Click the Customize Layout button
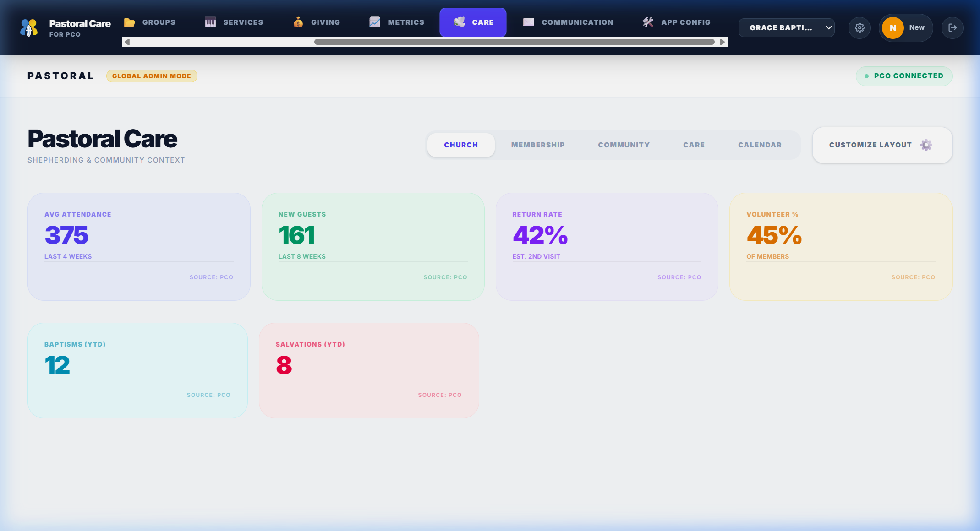Viewport: 980px width, 531px height. 882,145
